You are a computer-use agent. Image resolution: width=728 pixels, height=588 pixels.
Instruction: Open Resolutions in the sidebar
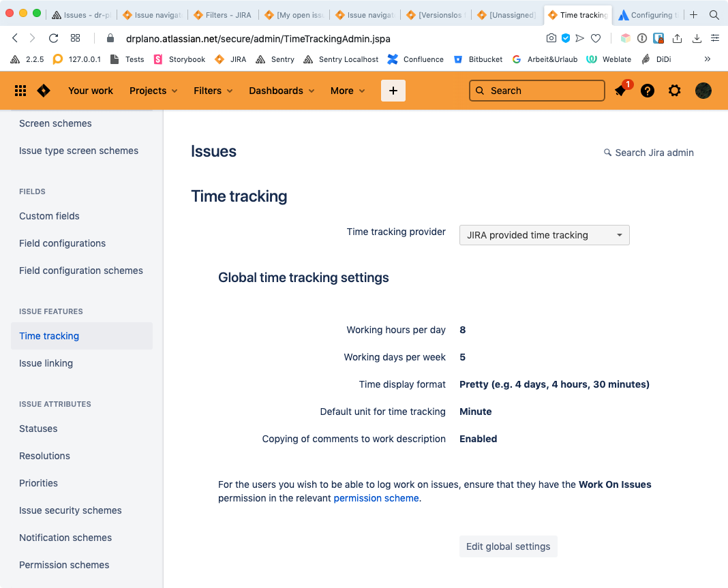tap(44, 457)
